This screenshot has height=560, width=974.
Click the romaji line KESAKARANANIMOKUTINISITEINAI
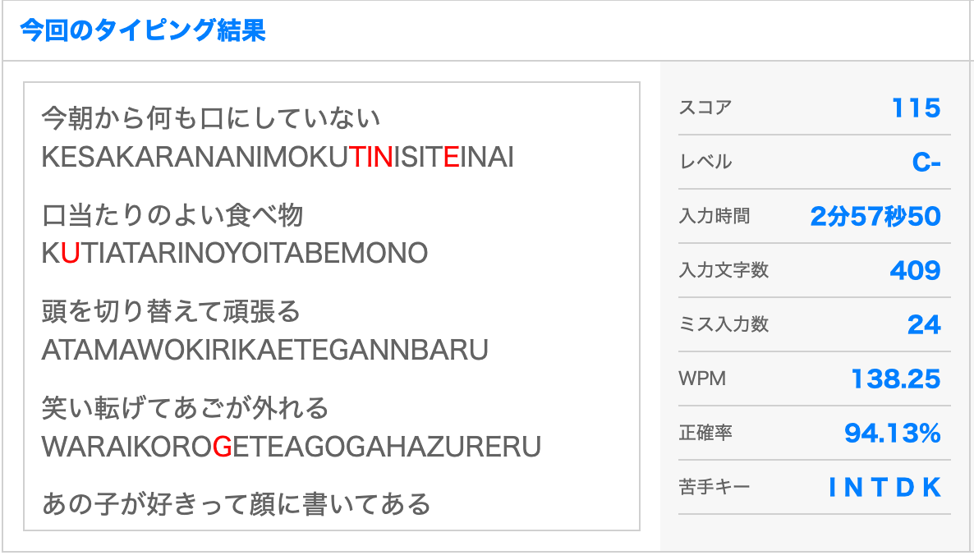[278, 157]
